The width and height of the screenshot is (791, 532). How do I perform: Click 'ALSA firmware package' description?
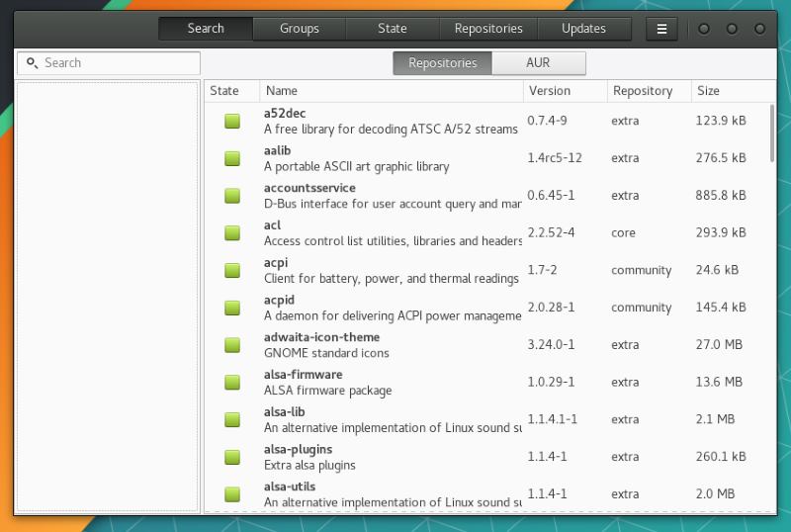coord(327,391)
